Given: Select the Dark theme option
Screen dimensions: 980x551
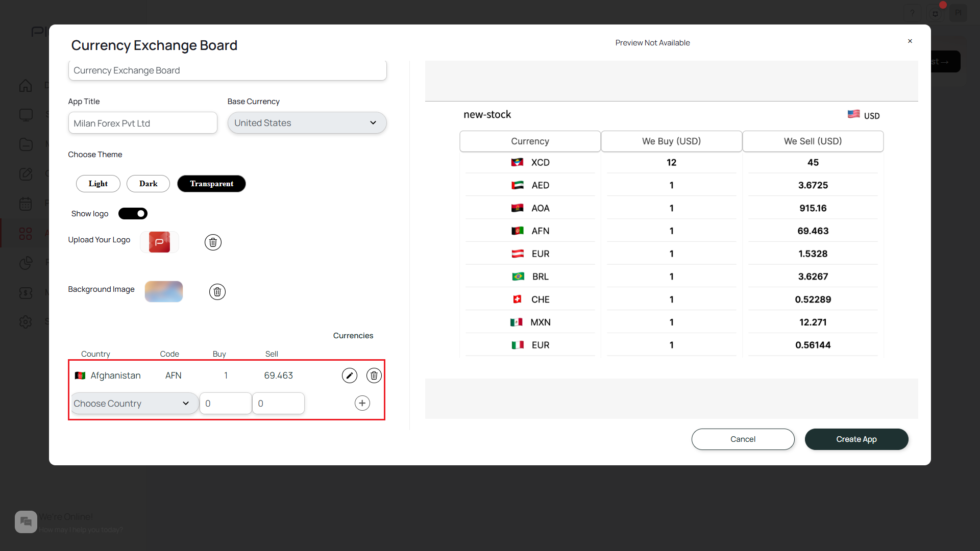Looking at the screenshot, I should (148, 184).
